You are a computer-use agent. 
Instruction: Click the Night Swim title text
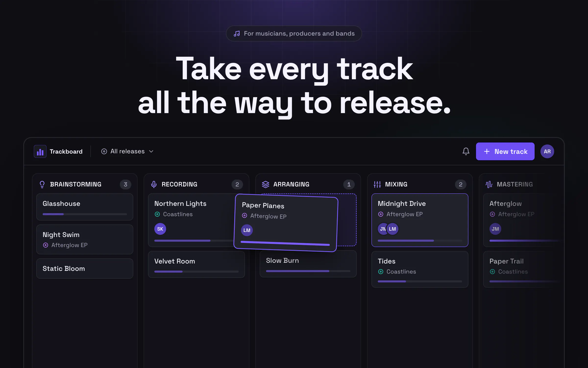tap(61, 235)
